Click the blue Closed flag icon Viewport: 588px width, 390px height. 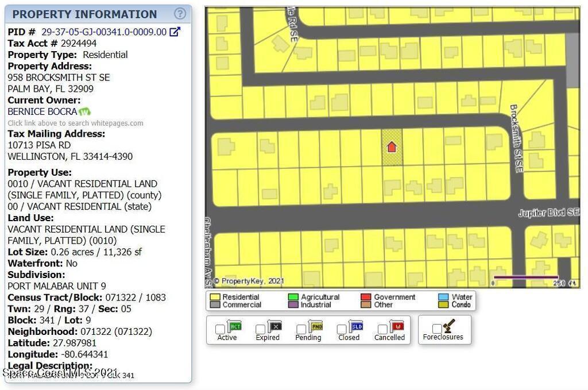356,327
